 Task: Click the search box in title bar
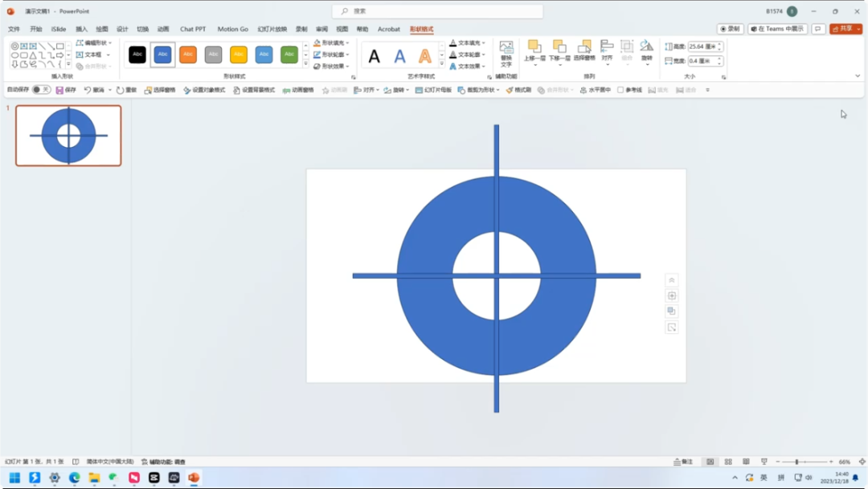pos(437,11)
